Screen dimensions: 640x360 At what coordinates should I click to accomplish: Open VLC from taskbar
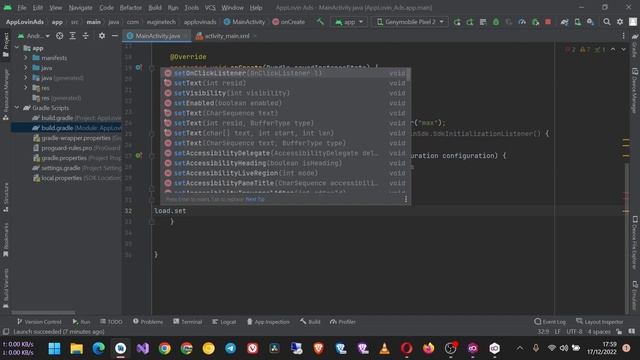tap(384, 348)
